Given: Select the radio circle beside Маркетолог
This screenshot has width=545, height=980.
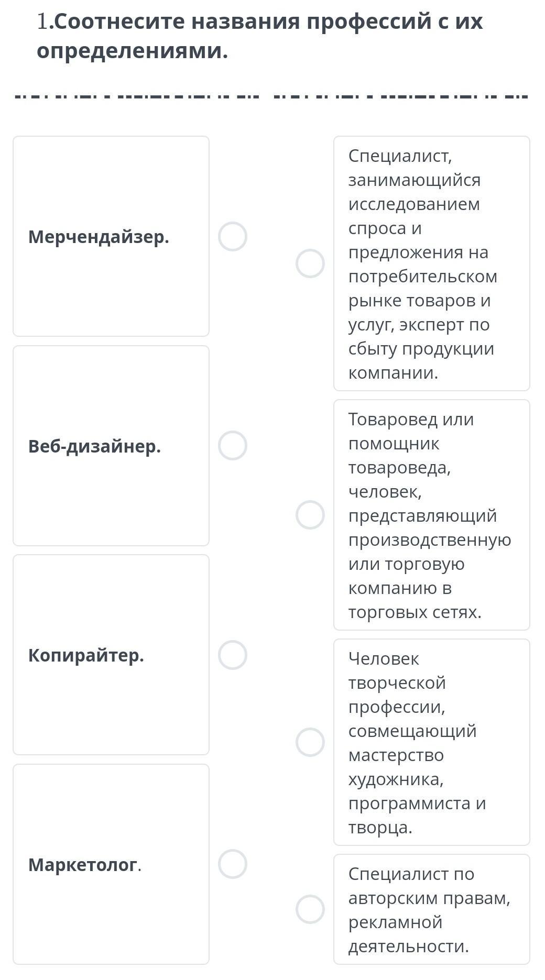Looking at the screenshot, I should tap(233, 864).
